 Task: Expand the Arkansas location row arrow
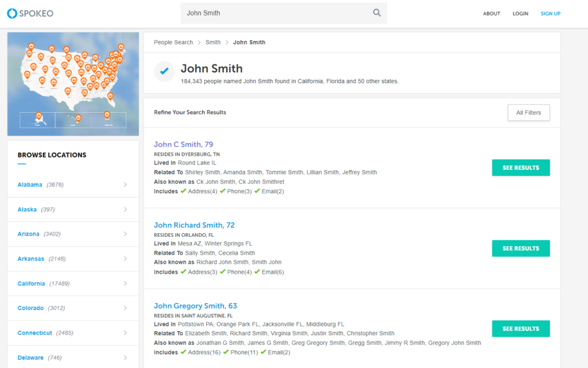pyautogui.click(x=125, y=259)
